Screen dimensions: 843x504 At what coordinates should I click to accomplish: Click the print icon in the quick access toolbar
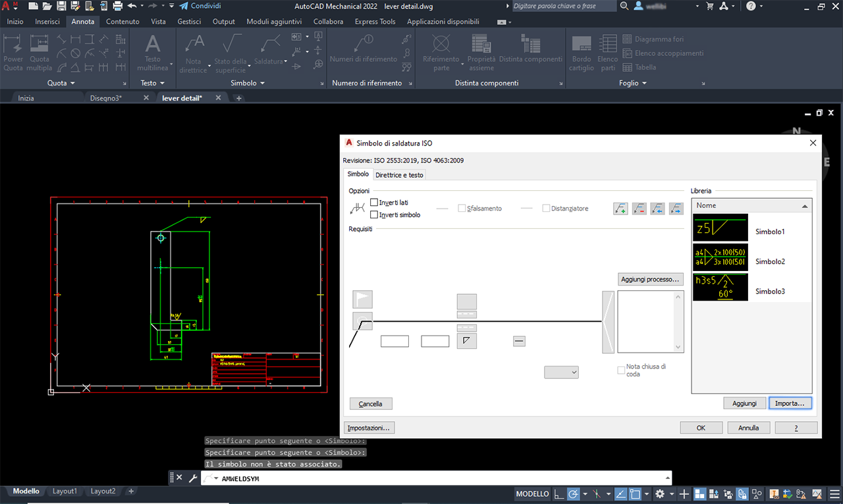(x=118, y=6)
